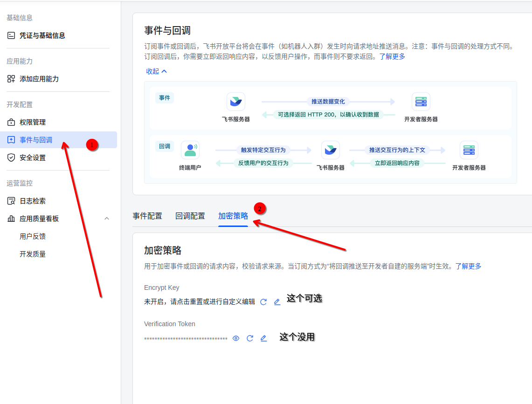The height and width of the screenshot is (404, 532).
Task: Edit the Encrypt Key with pencil icon
Action: tap(277, 302)
